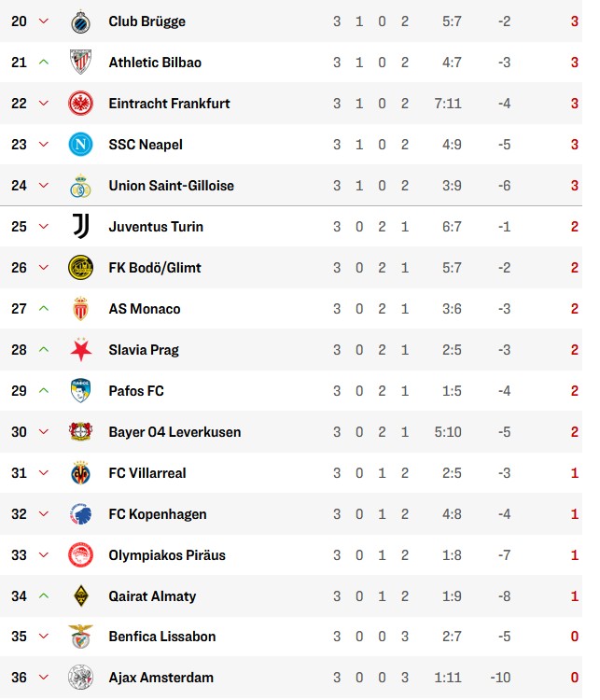
Task: Open the Union Saint-Gilloise team page
Action: coord(171,186)
